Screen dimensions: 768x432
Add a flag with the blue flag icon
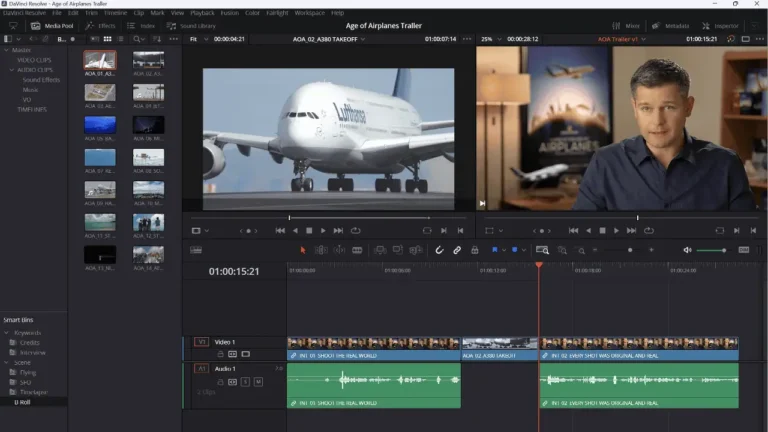[495, 250]
